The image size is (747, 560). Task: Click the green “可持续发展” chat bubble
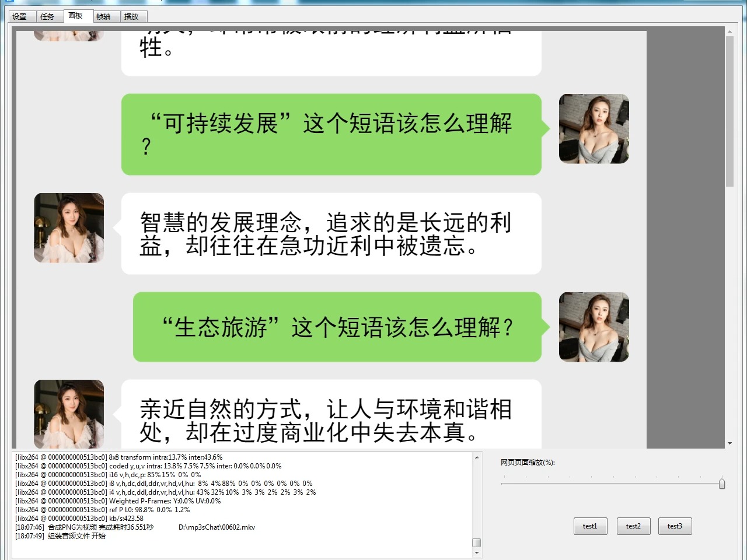(331, 134)
